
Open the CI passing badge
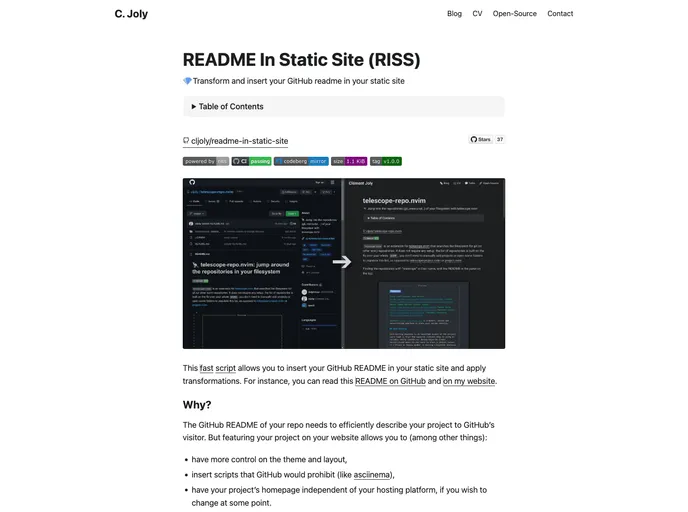coord(251,161)
